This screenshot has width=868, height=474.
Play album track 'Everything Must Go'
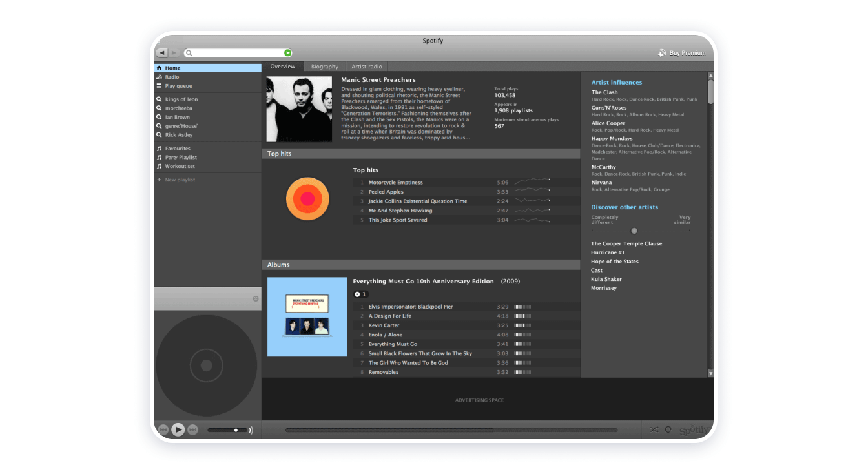point(466,344)
